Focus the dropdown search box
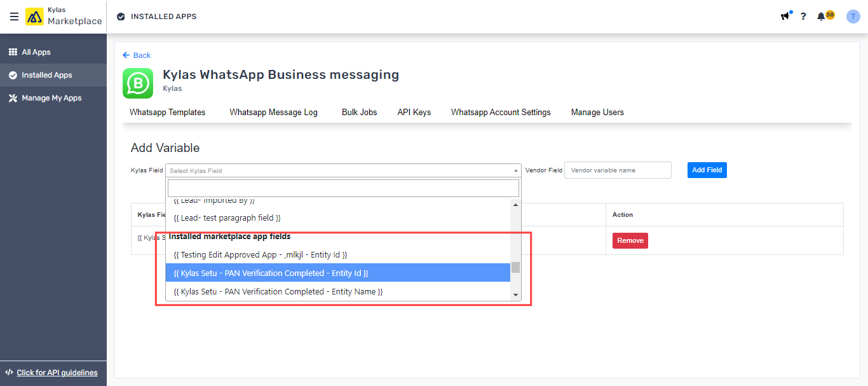868x386 pixels. [343, 188]
